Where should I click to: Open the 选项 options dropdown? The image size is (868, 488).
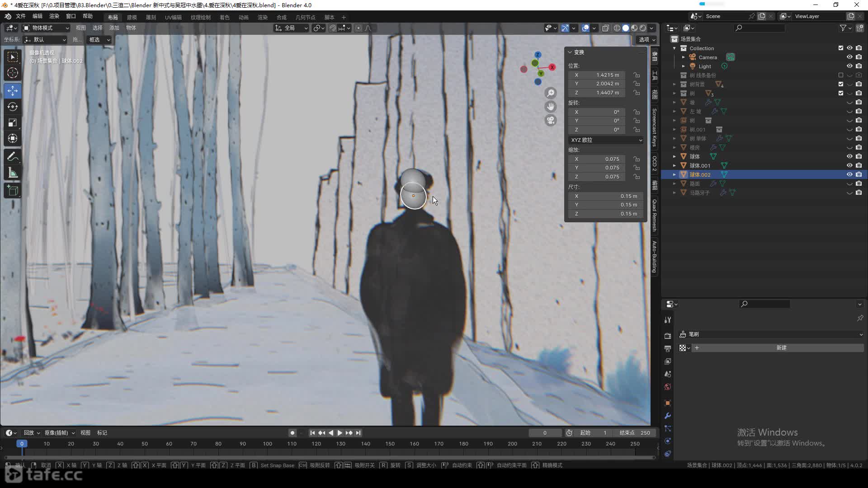[647, 40]
